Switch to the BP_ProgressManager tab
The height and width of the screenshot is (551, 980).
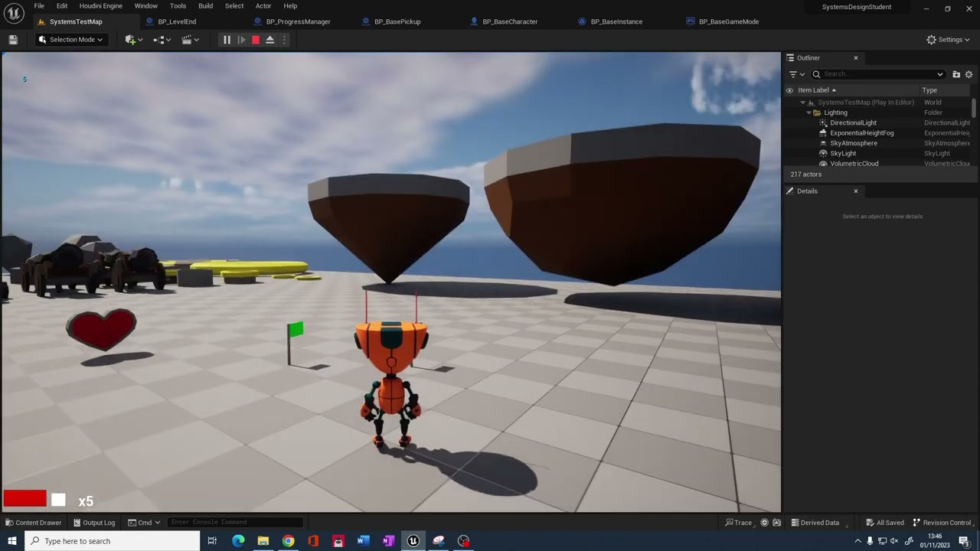coord(298,21)
